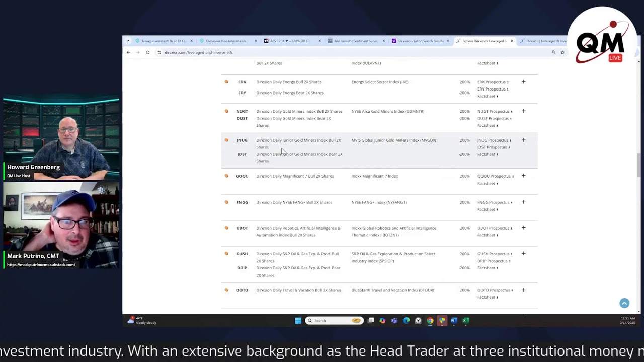Open Microsoft Excel from the taskbar
The image size is (644, 362).
tap(465, 320)
